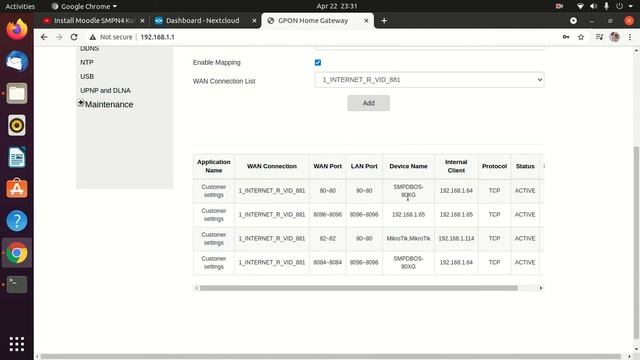The height and width of the screenshot is (360, 640).
Task: Click the browser forward arrow
Action: click(59, 37)
